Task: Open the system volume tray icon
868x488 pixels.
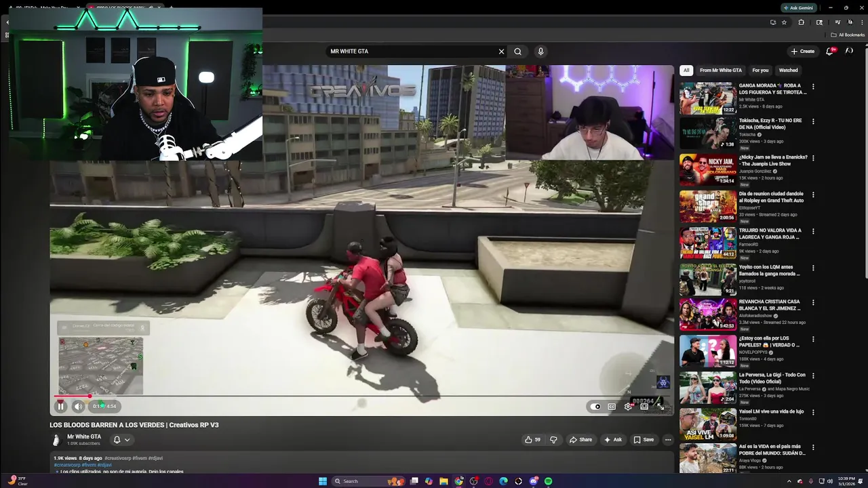Action: click(829, 481)
